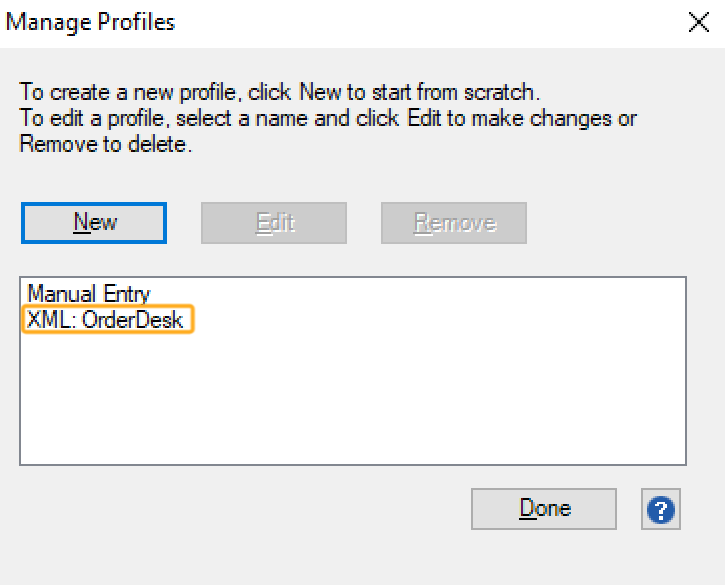This screenshot has width=725, height=585.
Task: Click the New button
Action: coord(94,223)
